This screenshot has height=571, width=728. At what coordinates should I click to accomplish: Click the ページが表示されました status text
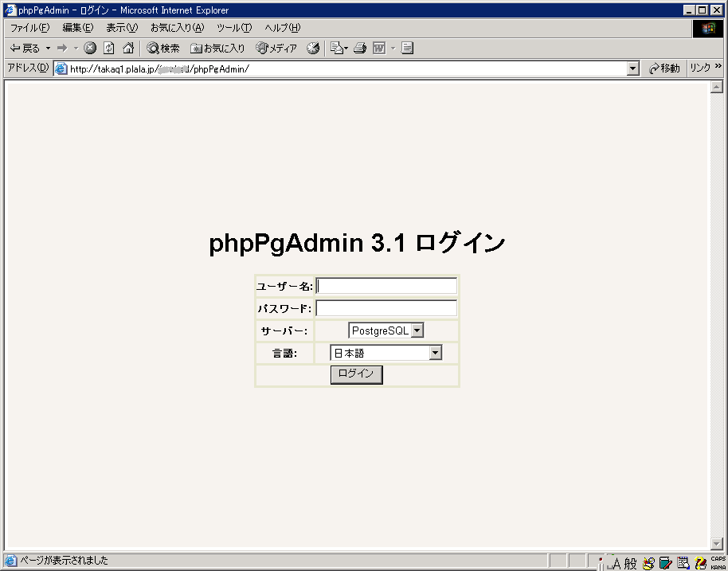tap(64, 561)
